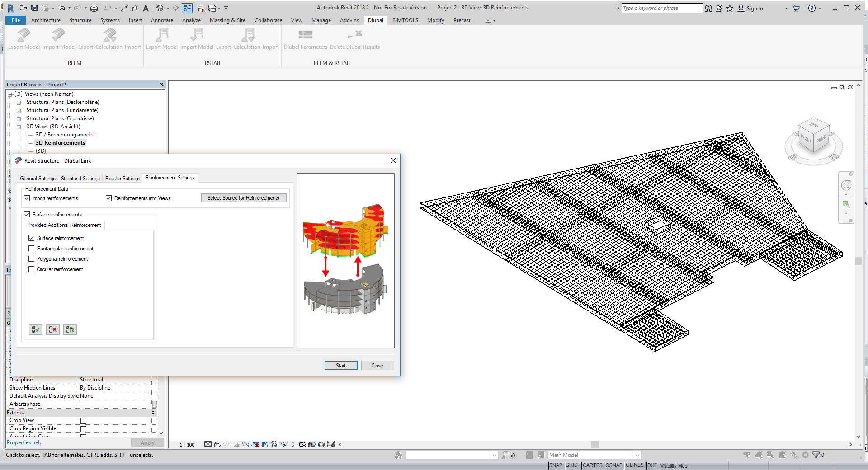Click the Start button in dialog

tap(341, 366)
